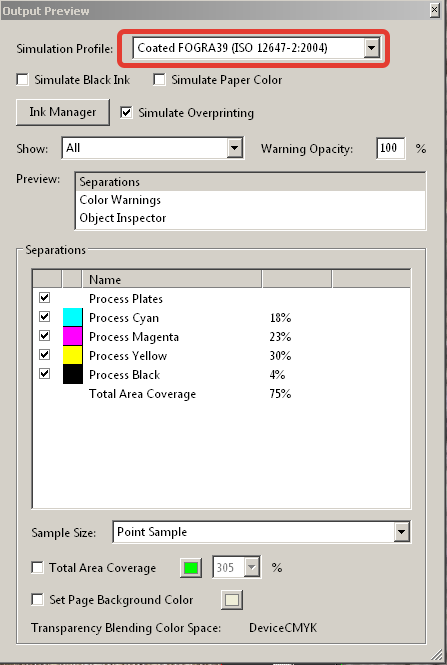Open the Ink Manager
This screenshot has width=447, height=665.
tap(63, 112)
